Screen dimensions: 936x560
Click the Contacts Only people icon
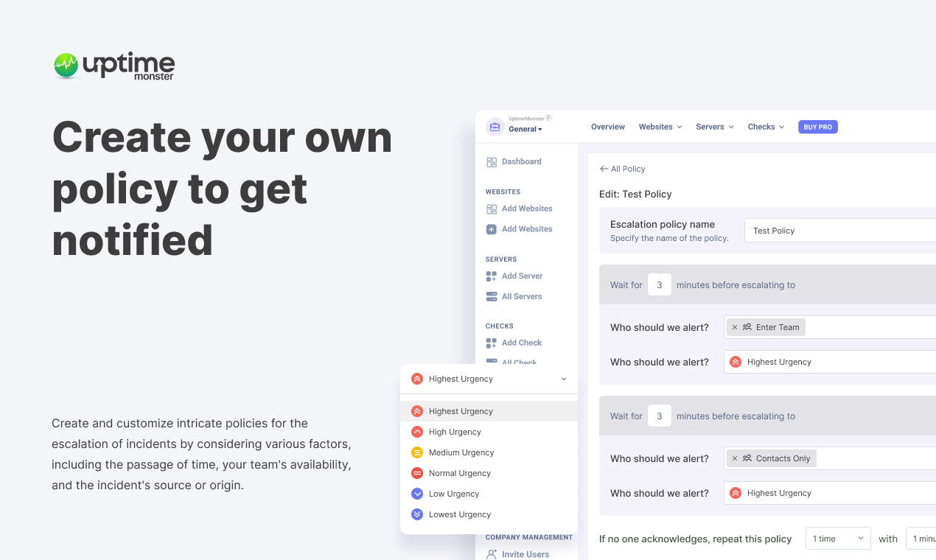point(747,458)
